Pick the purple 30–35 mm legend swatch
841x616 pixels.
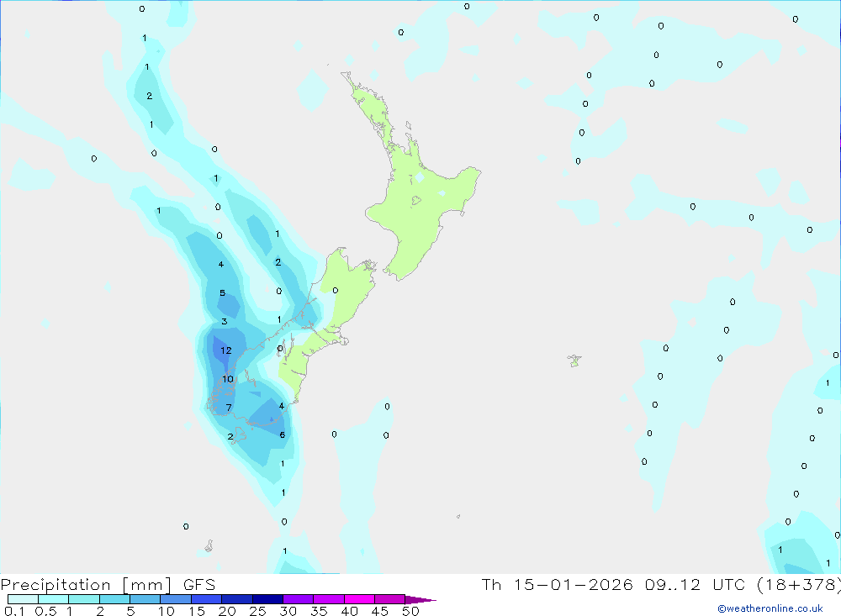pos(299,599)
